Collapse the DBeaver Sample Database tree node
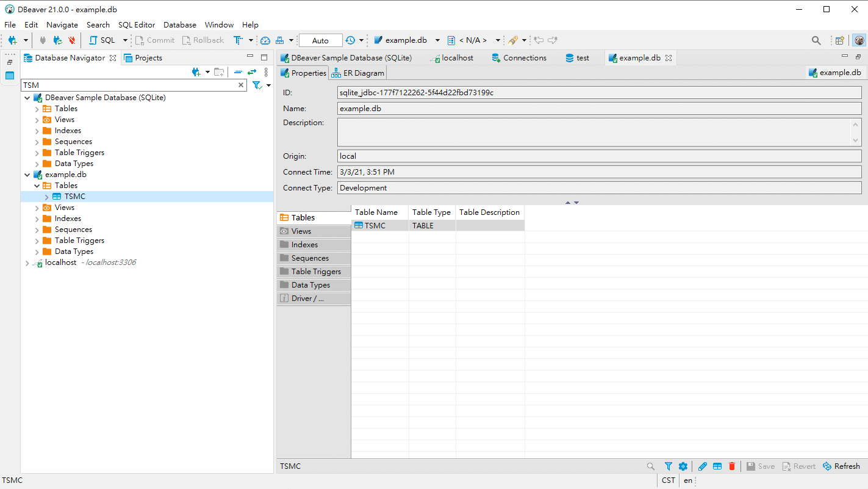Viewport: 868px width, 489px height. pos(27,98)
